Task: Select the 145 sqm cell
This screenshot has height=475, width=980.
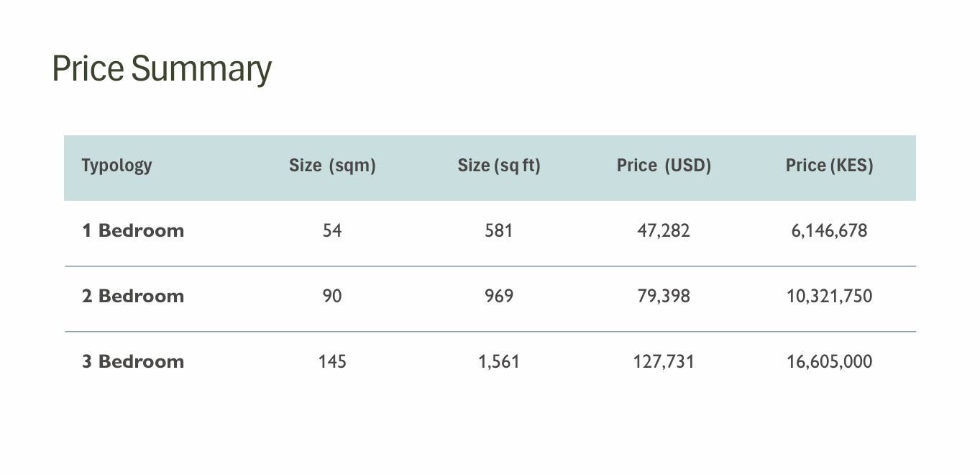Action: [x=332, y=361]
